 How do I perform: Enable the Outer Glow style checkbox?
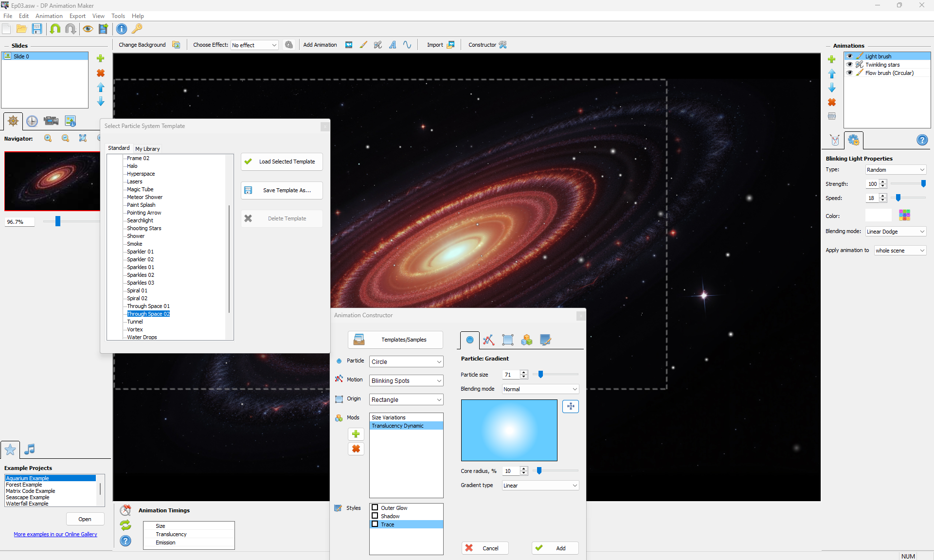pos(375,507)
